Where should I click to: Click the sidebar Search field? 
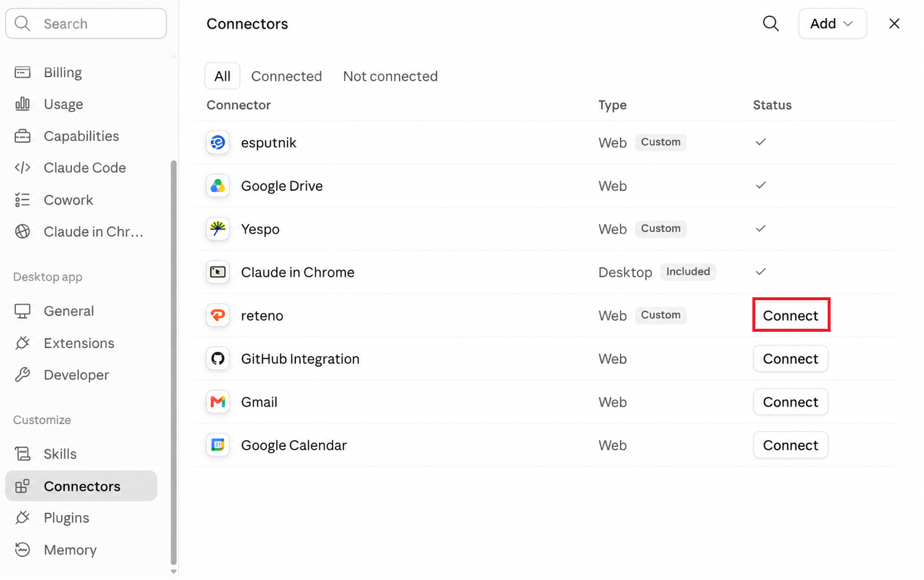tap(86, 23)
